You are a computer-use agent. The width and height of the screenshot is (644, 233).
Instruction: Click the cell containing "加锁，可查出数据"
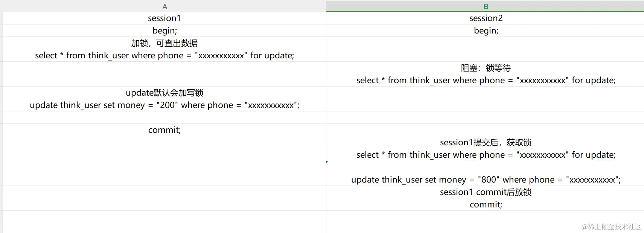point(164,49)
